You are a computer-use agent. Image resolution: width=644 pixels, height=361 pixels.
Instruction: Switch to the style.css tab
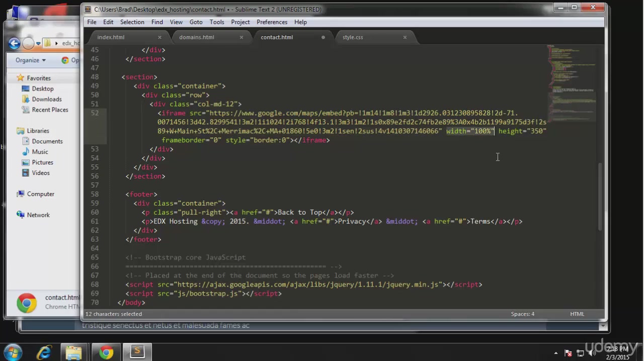click(x=353, y=37)
